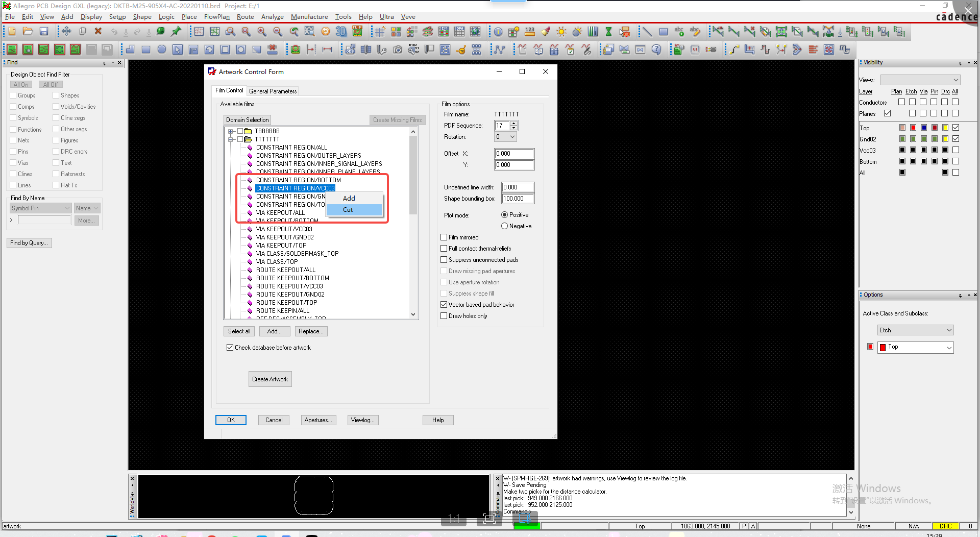Click the Add Text abc plus icon

[679, 32]
